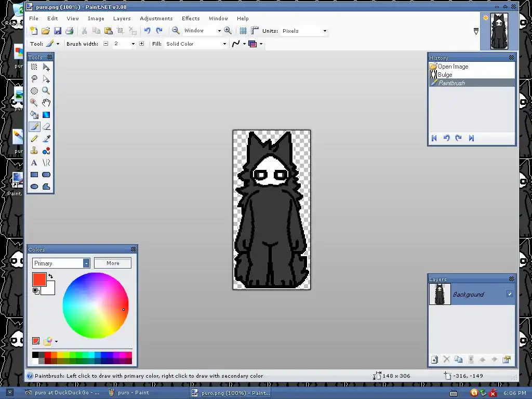This screenshot has width=532, height=399.
Task: Toggle Background layer visibility checkbox
Action: pos(510,294)
